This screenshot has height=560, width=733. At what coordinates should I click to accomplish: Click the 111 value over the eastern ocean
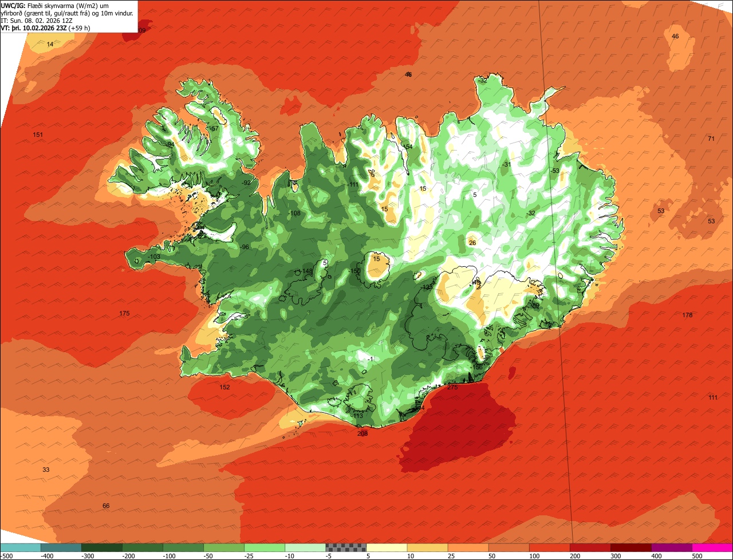coord(713,397)
